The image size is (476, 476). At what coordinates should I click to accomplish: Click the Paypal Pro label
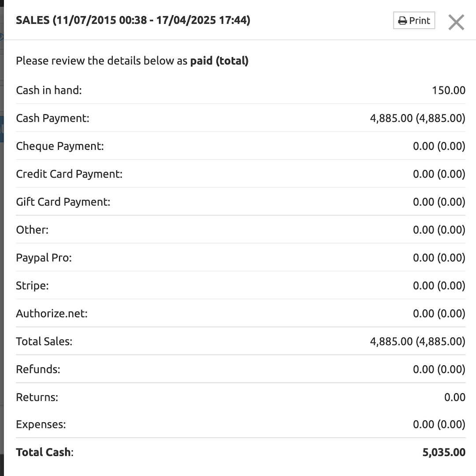[44, 258]
